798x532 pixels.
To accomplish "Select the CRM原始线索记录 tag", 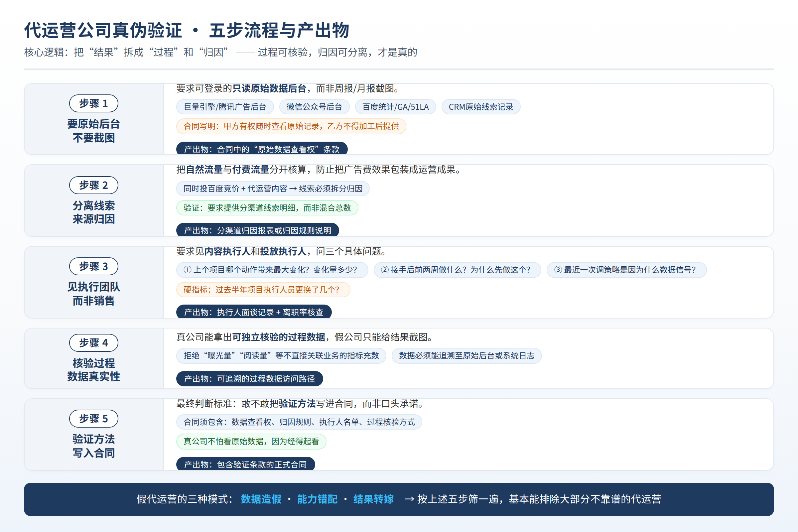I will (481, 107).
